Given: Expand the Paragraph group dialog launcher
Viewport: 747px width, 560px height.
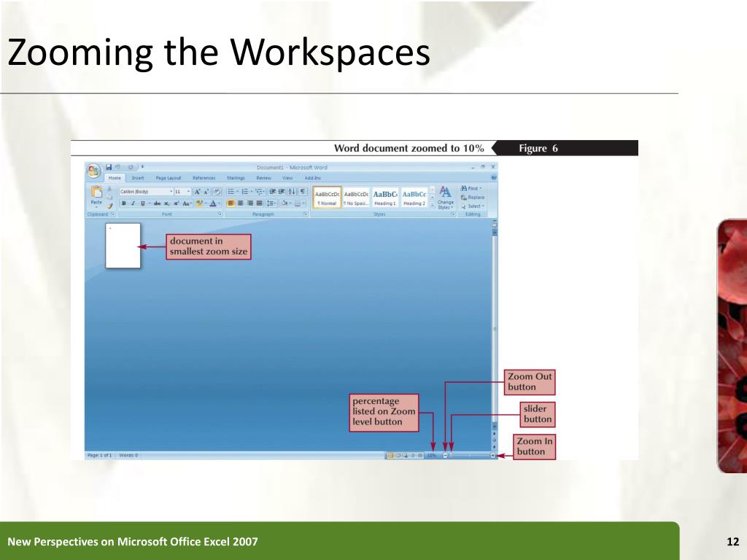Looking at the screenshot, I should tap(306, 214).
